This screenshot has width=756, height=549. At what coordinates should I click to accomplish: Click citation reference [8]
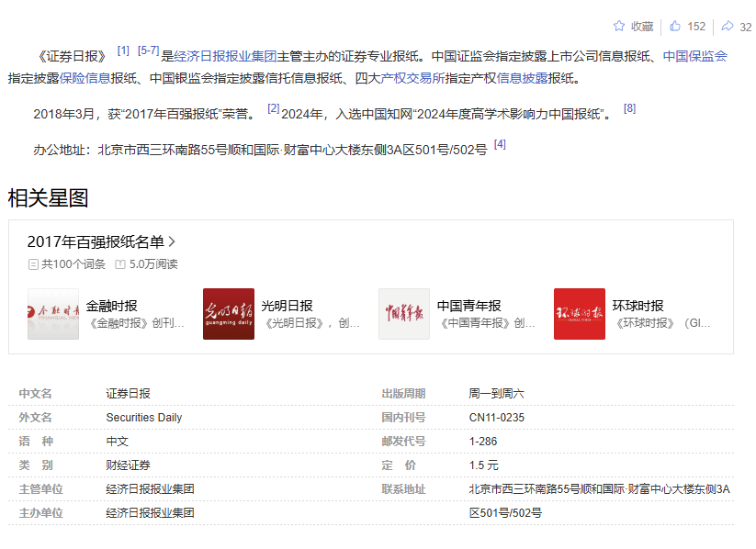point(629,108)
